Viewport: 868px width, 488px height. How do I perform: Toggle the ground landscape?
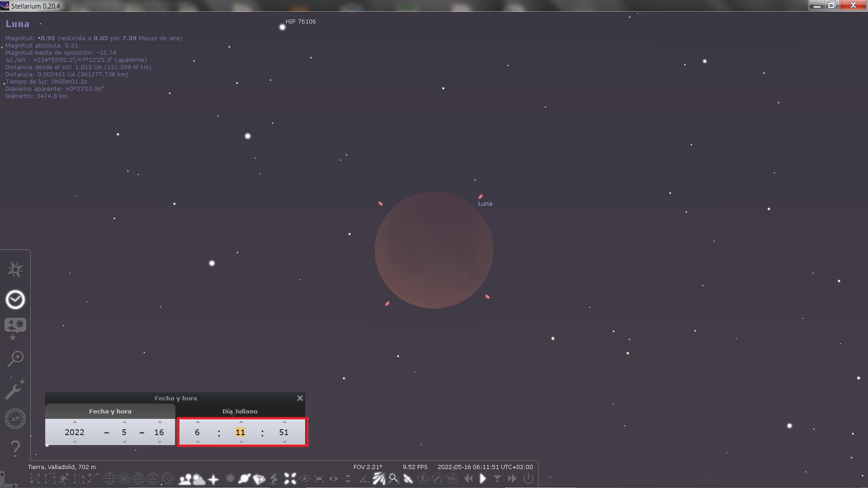184,479
